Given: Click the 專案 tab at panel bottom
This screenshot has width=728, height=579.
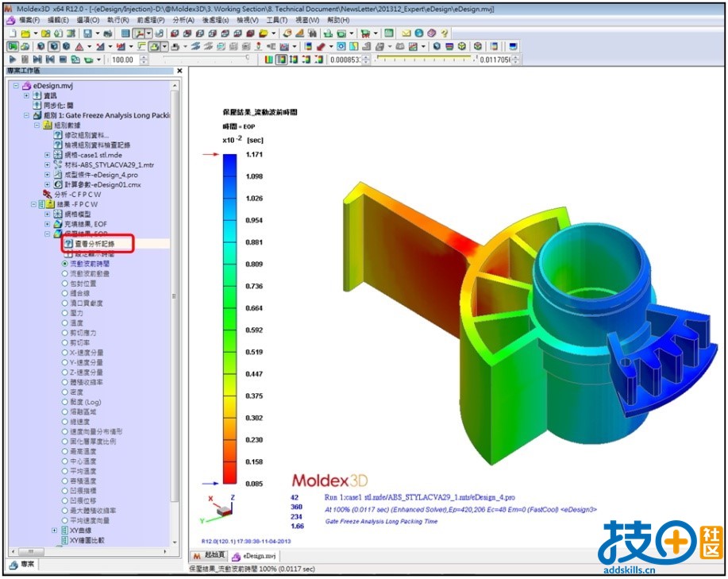Looking at the screenshot, I should pos(23,565).
